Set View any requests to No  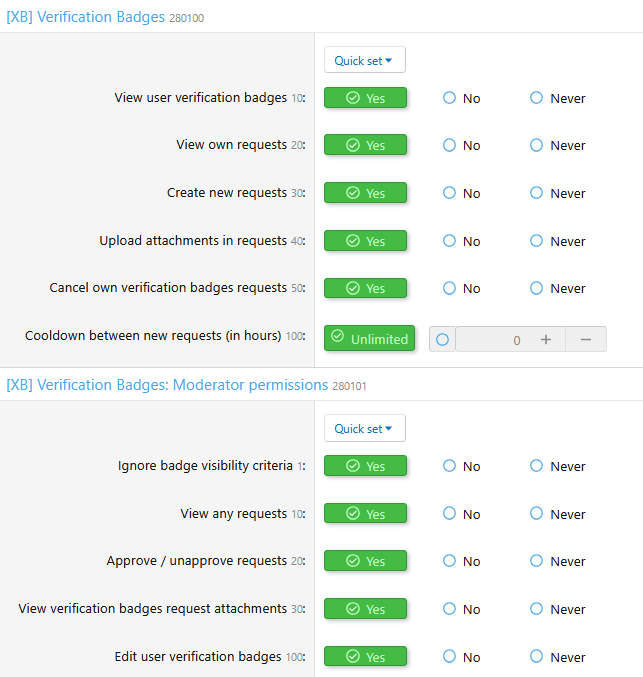point(461,513)
